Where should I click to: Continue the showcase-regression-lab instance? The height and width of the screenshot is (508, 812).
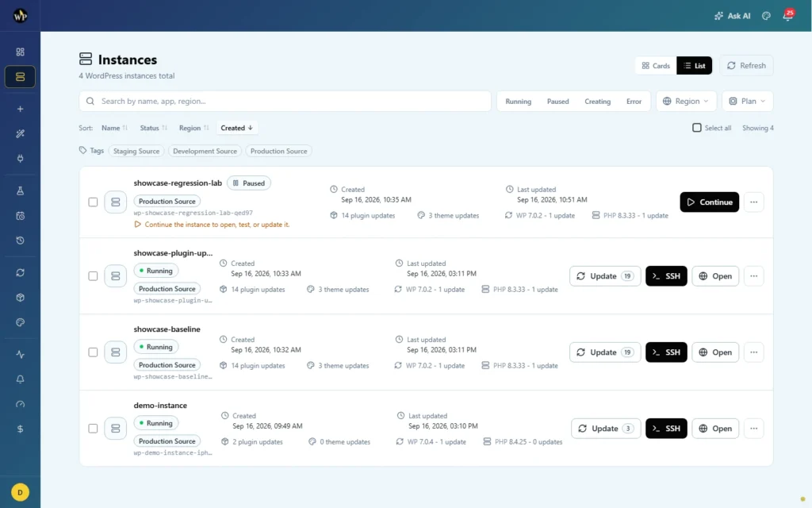point(710,202)
